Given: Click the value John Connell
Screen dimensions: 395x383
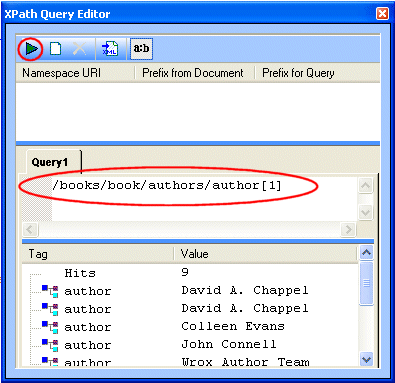Looking at the screenshot, I should (229, 344).
